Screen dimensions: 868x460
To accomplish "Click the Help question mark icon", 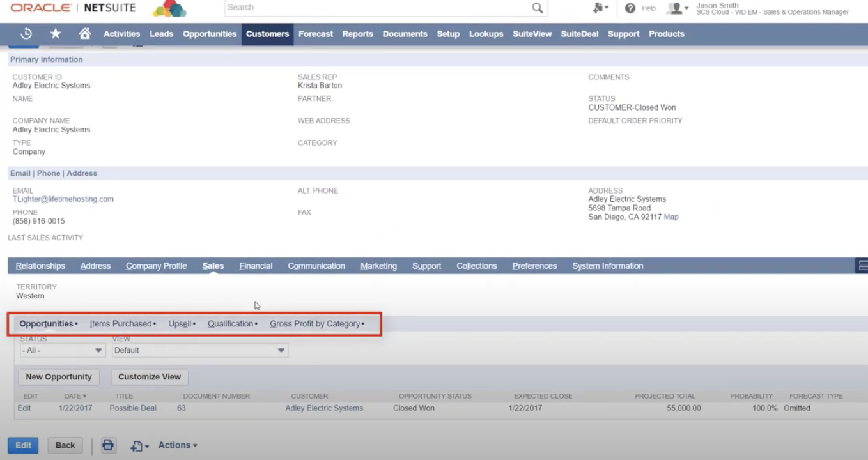I will tap(630, 8).
